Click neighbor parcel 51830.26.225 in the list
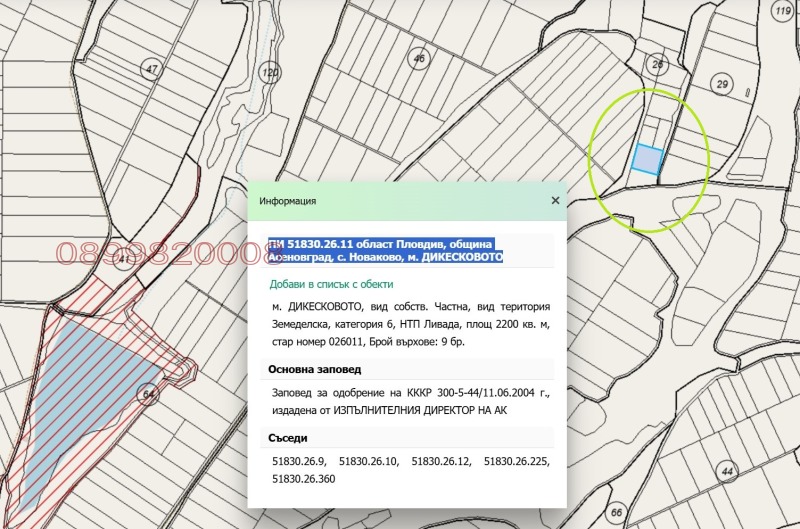 coord(517,462)
